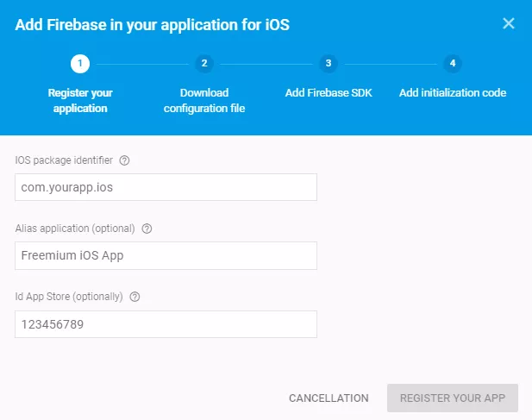Click the dialog title text
The height and width of the screenshot is (420, 532).
(153, 25)
